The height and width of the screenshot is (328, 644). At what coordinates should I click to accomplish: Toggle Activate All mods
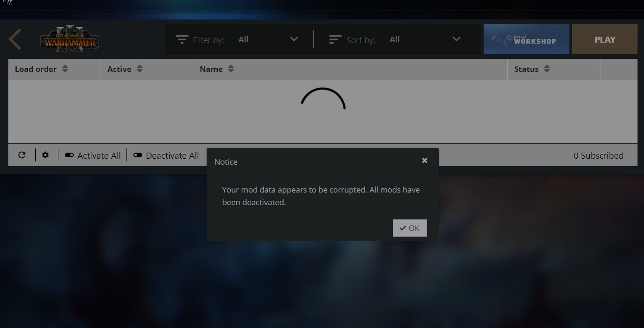tap(93, 155)
